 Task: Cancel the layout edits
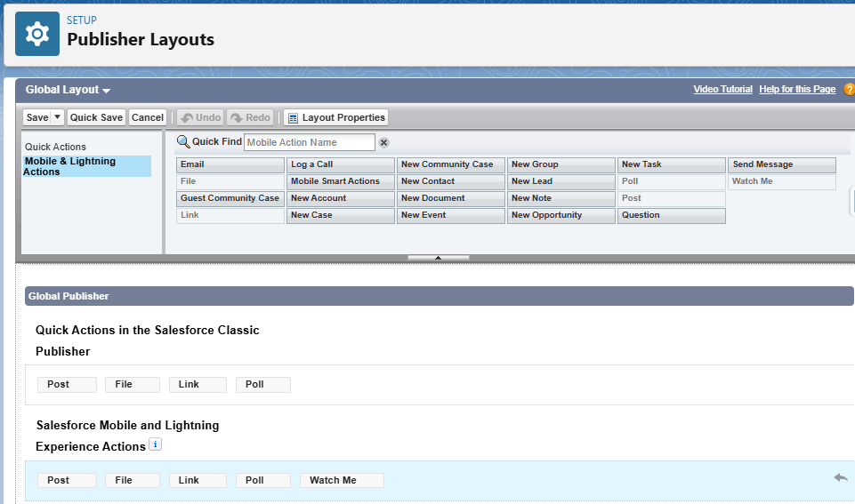147,117
